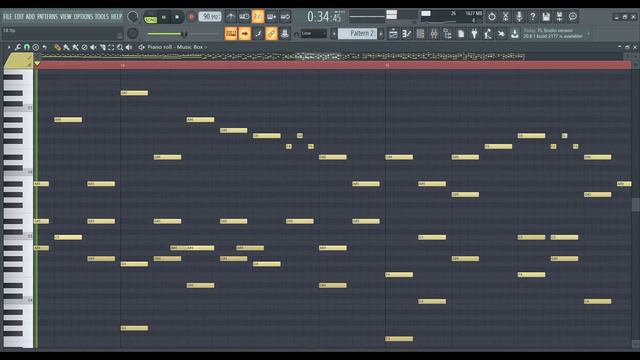The width and height of the screenshot is (640, 360).
Task: Select the Zoom magnifier tool
Action: tap(120, 47)
